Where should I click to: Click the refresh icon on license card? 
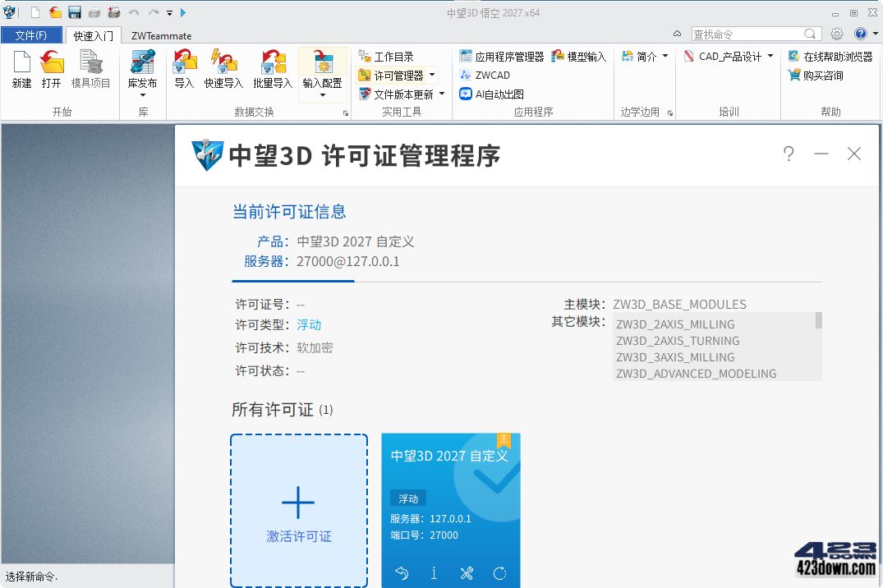point(499,572)
